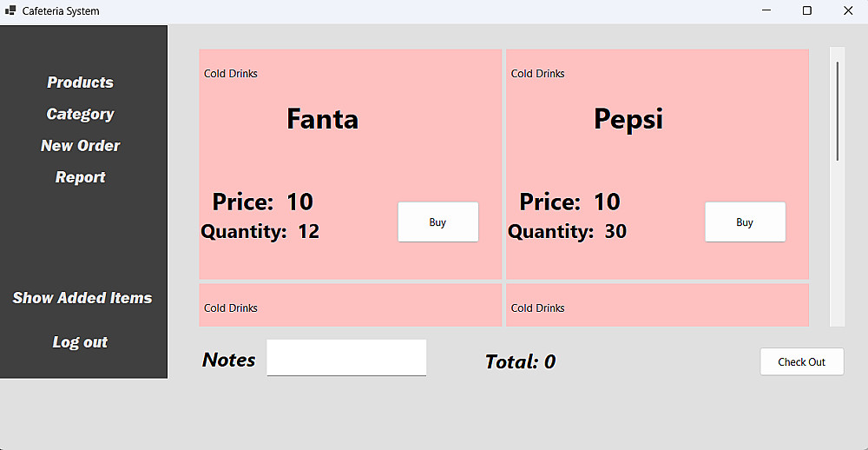Show Added Items in sidebar
The width and height of the screenshot is (868, 450).
pos(82,298)
